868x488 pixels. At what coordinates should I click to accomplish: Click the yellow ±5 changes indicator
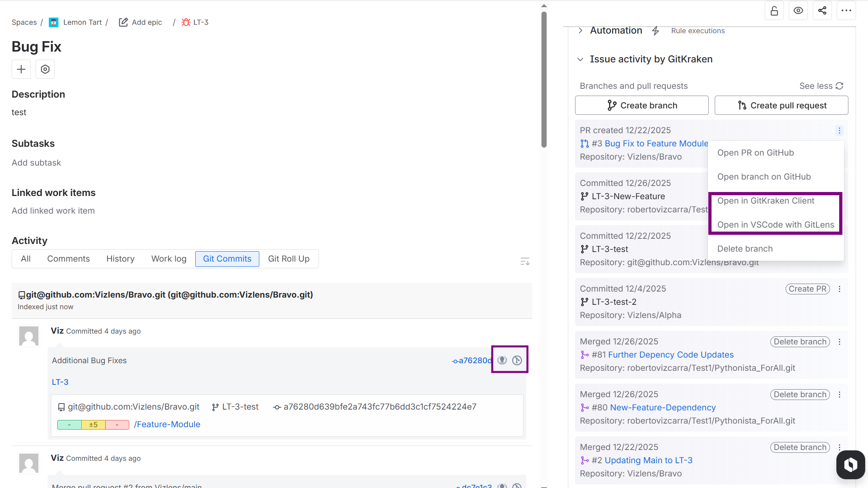(x=93, y=425)
